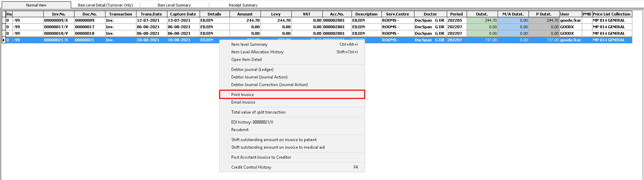Switch to Receipt Summary tab
This screenshot has height=180, width=644.
click(x=243, y=5)
